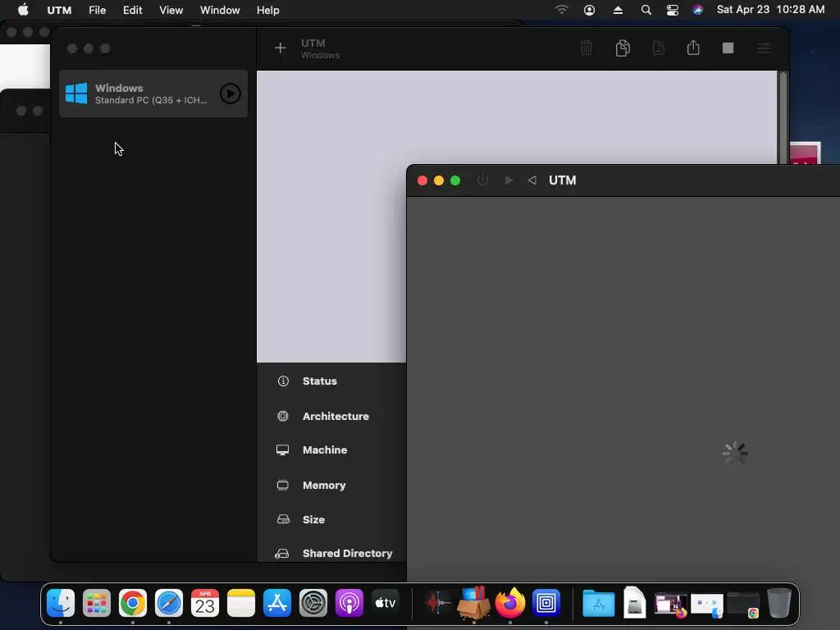840x630 pixels.
Task: Open the UTM application menu
Action: pyautogui.click(x=59, y=10)
